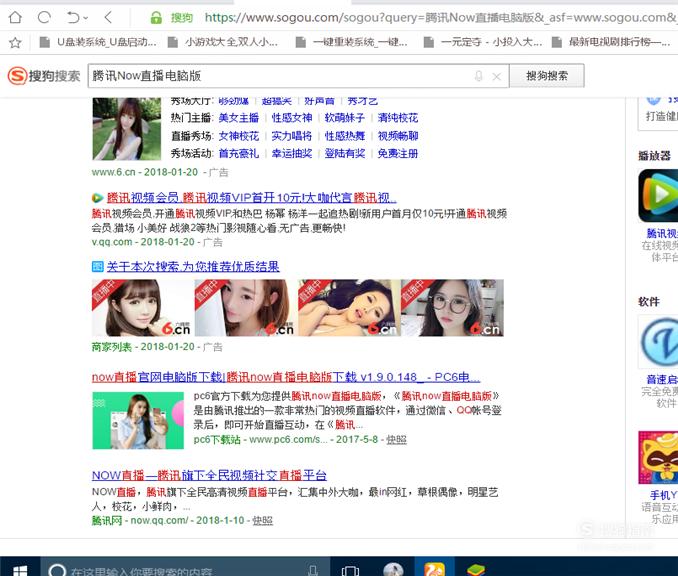Open the 美女主播 link

tap(239, 118)
